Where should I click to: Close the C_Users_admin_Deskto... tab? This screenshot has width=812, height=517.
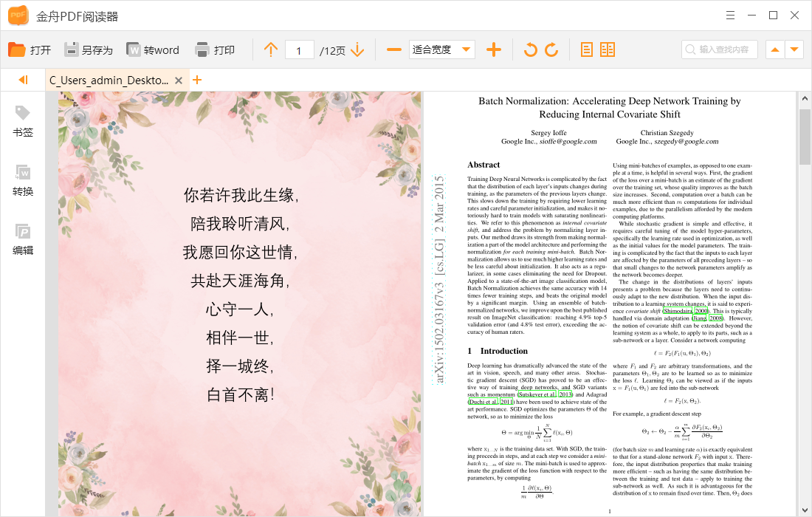tap(179, 81)
